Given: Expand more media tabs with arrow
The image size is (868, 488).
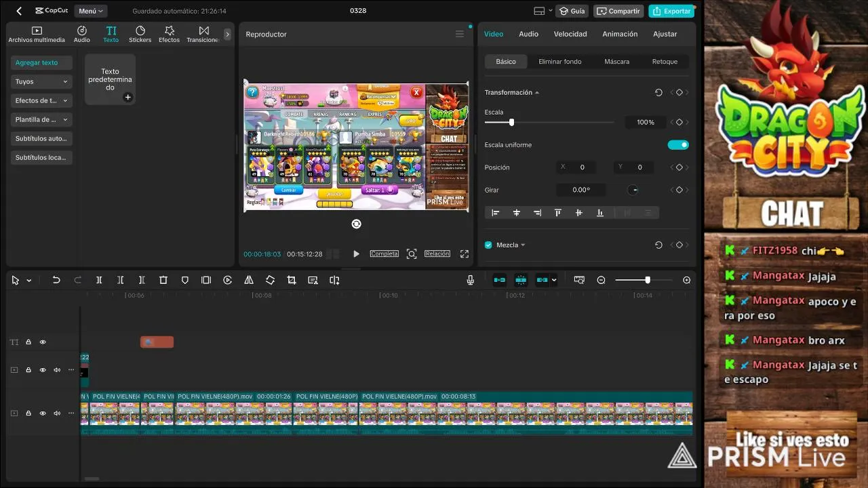Looking at the screenshot, I should 227,34.
